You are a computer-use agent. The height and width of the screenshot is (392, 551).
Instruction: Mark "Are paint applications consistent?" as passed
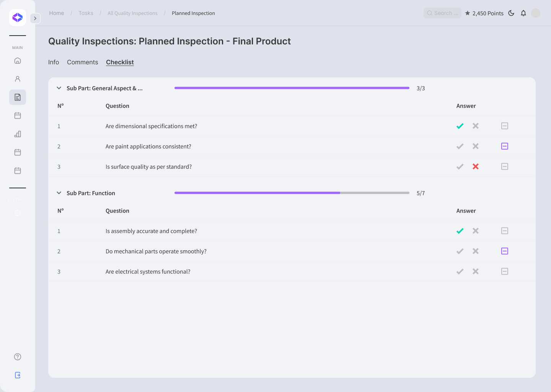tap(460, 146)
